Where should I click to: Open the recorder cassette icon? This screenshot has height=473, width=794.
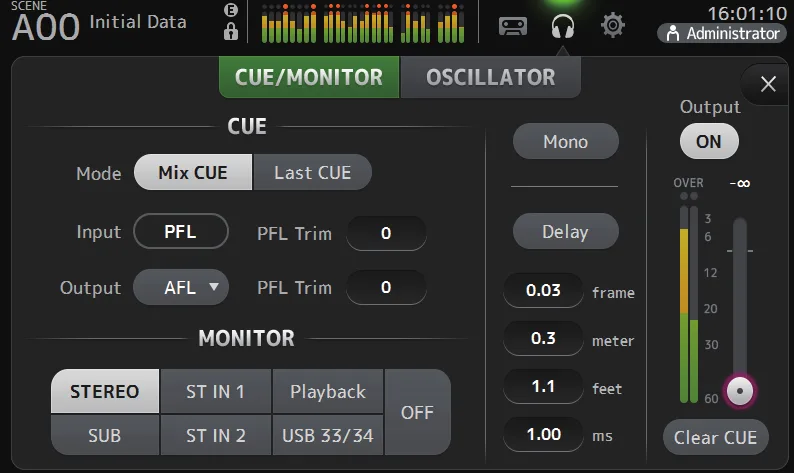512,26
